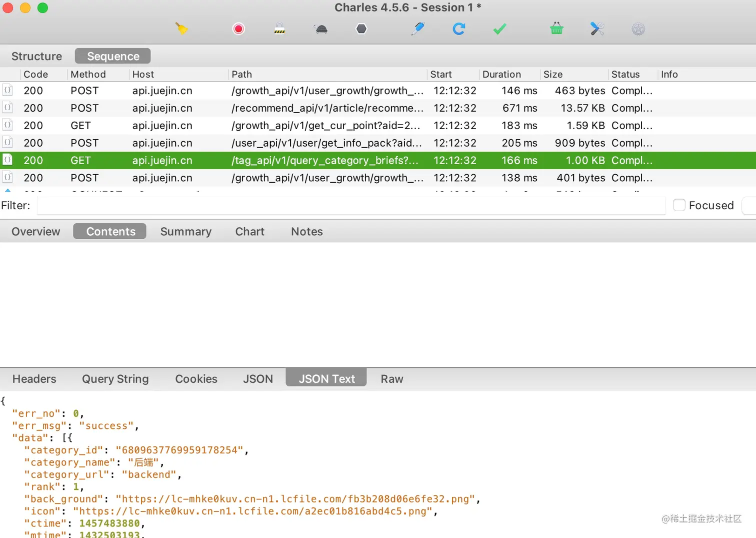Open the purchase basket icon
This screenshot has height=538, width=756.
tap(556, 29)
